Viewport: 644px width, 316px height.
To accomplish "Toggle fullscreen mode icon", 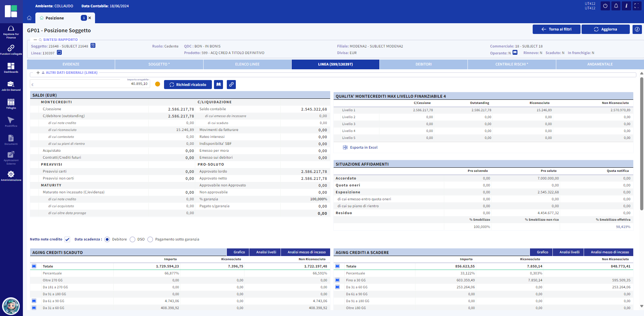I will click(x=637, y=6).
